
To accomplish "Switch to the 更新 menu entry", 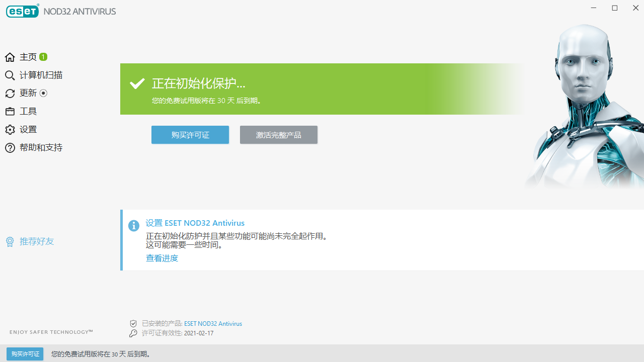I will click(28, 93).
